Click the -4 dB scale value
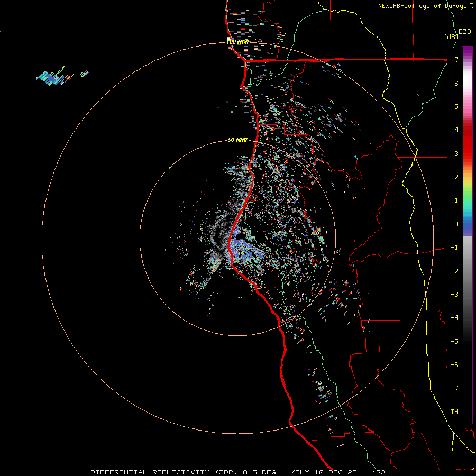 point(454,318)
